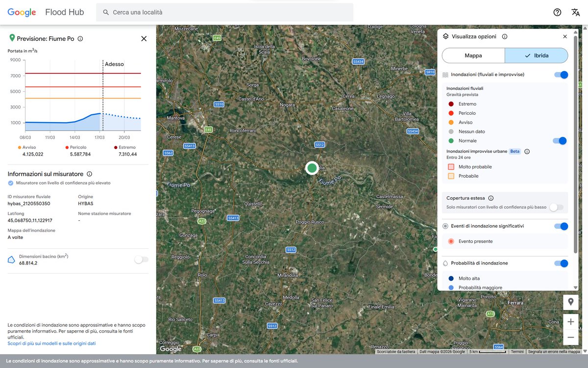Click the green location pin beside Previsione
Viewport: 588px width, 368px height.
click(12, 38)
